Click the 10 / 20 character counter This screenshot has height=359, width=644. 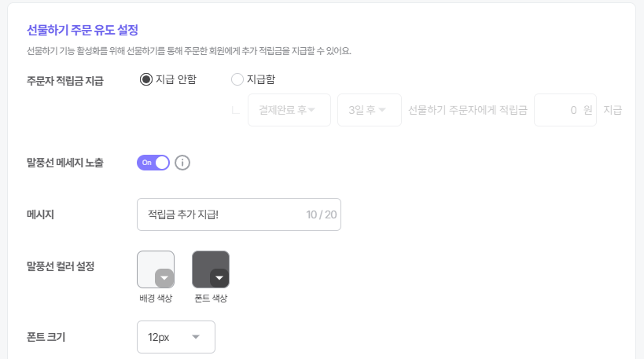coord(321,214)
